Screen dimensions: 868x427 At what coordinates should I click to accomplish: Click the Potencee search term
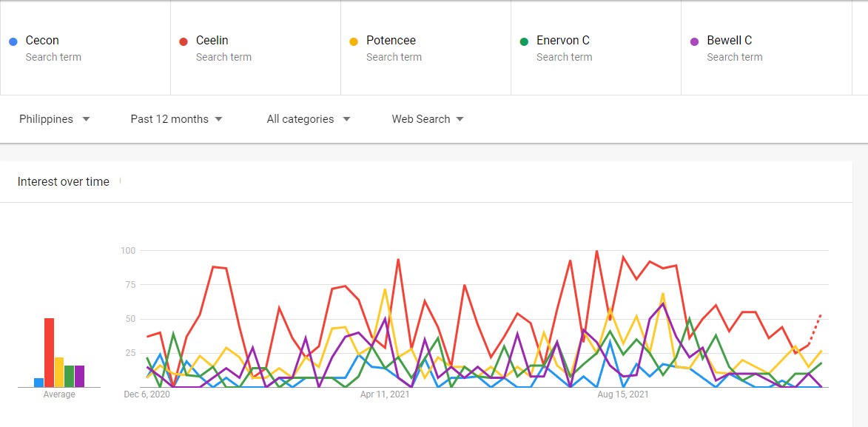click(x=391, y=41)
